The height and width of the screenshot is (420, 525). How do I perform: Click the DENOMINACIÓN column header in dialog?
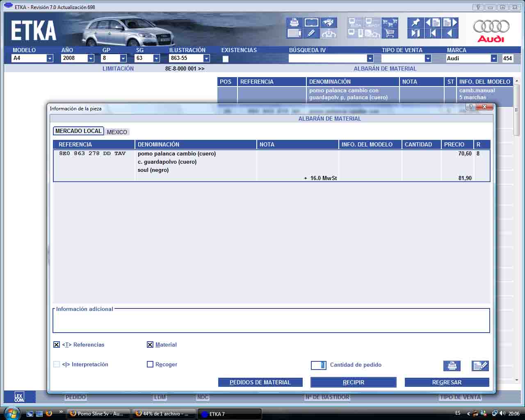[196, 144]
